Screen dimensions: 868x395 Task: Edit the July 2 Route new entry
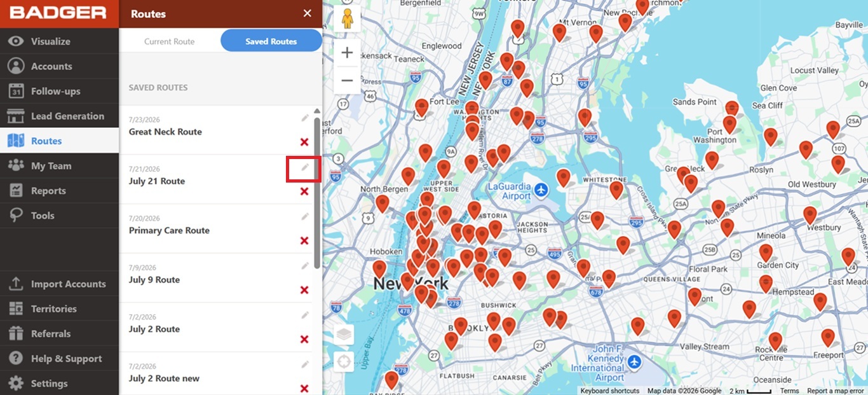coord(305,364)
